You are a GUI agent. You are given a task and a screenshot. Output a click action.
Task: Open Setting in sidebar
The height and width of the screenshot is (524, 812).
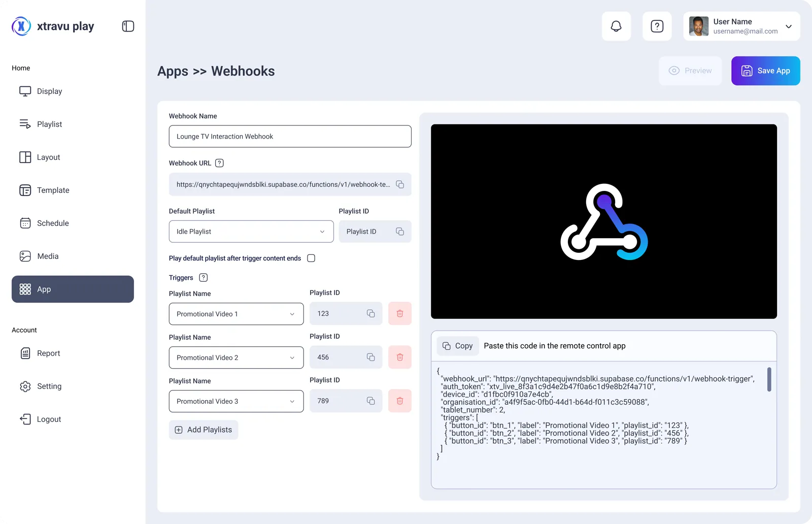[x=73, y=386]
